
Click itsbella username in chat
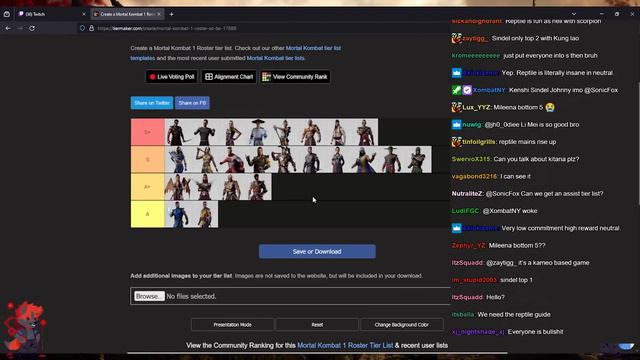(463, 314)
